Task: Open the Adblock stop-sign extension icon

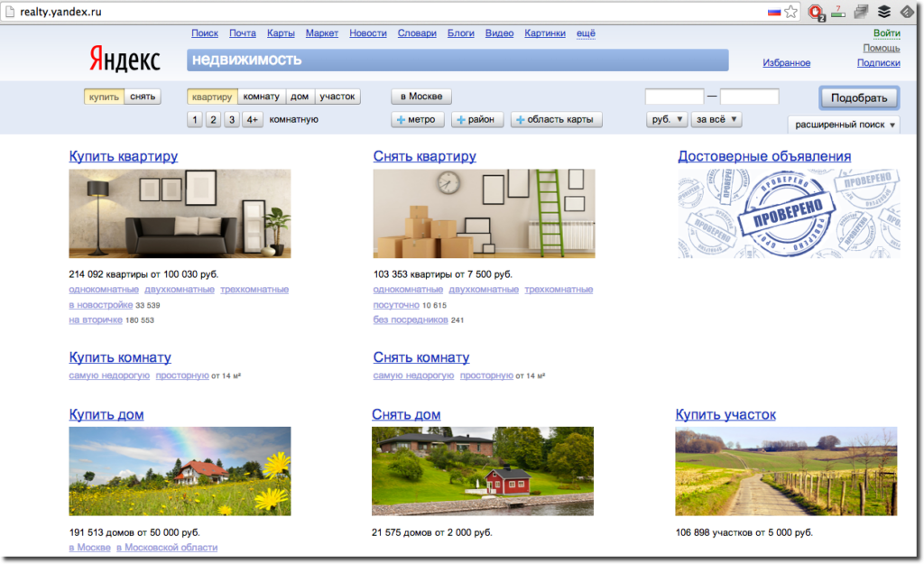Action: pyautogui.click(x=816, y=12)
